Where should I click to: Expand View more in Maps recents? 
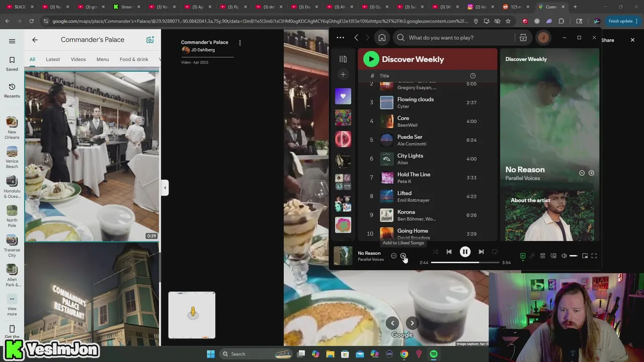[x=12, y=305]
